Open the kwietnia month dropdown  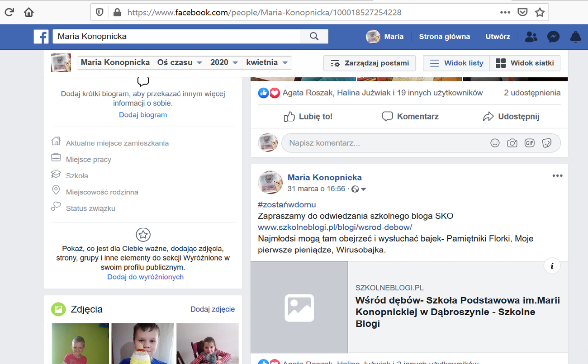click(267, 62)
